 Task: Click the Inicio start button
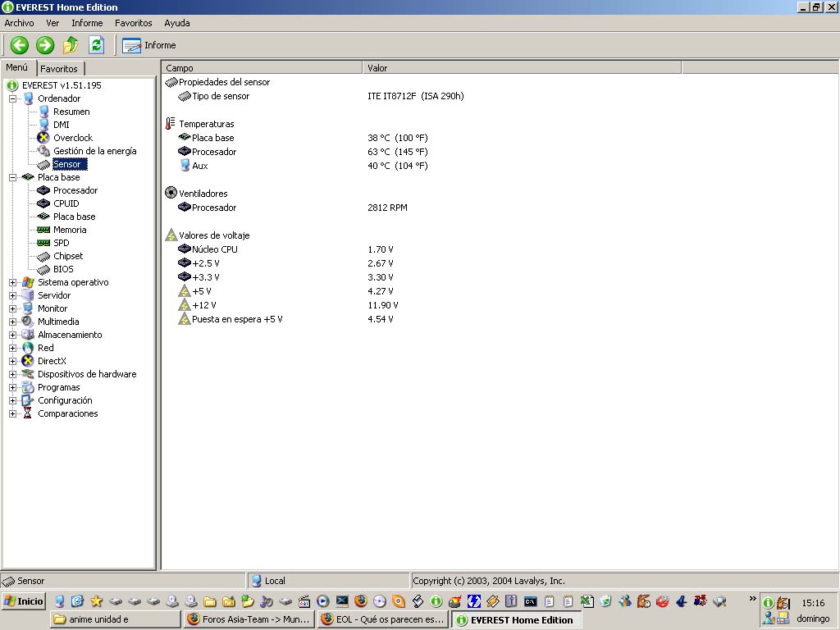23,601
